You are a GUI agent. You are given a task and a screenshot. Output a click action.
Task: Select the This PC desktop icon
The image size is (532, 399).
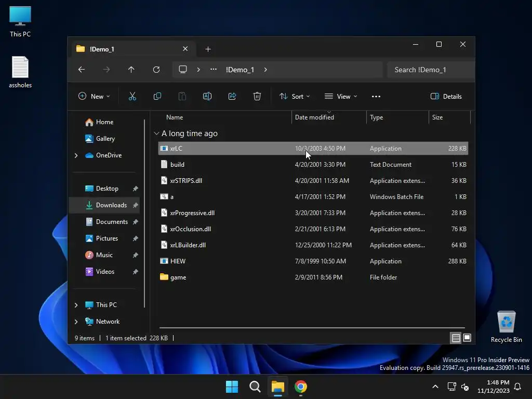coord(20,22)
